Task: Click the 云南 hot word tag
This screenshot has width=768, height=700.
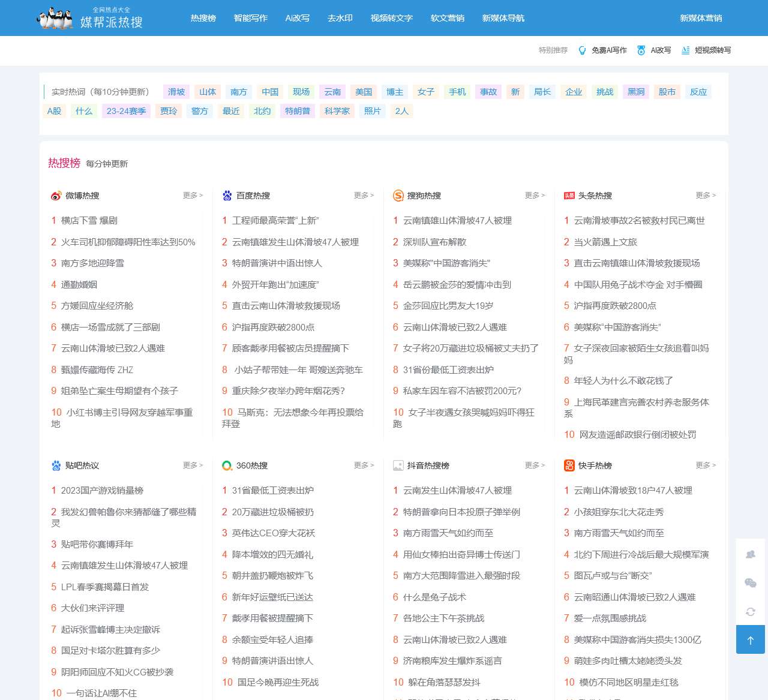Action: tap(332, 92)
